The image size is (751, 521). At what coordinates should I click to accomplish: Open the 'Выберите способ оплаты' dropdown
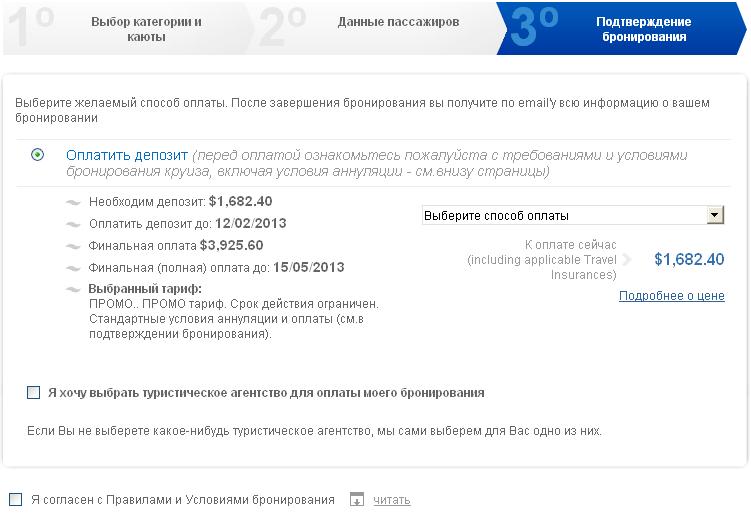click(573, 215)
